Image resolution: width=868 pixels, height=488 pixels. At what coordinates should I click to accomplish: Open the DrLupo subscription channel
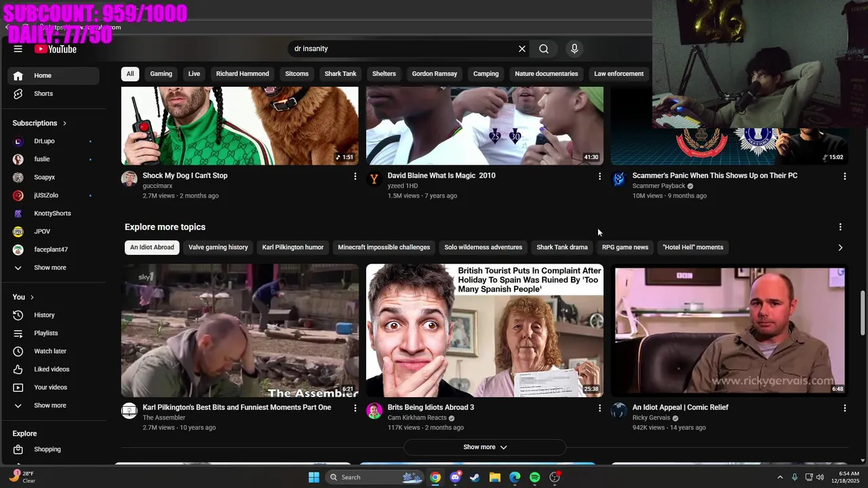[x=53, y=141]
